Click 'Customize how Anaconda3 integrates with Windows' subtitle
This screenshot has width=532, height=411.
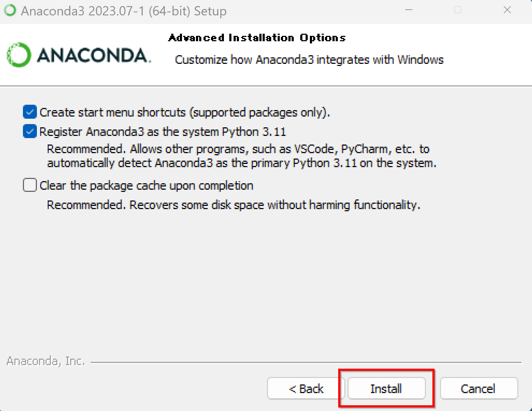tap(309, 60)
